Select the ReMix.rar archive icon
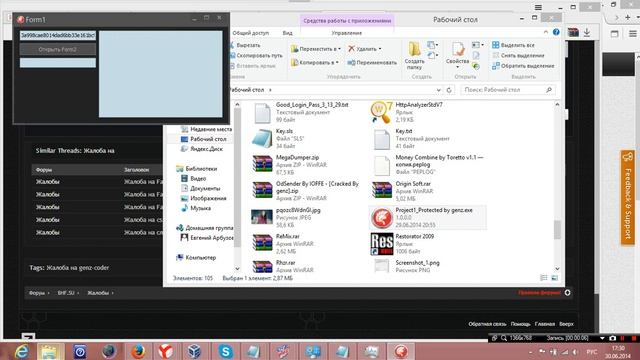 coord(262,243)
